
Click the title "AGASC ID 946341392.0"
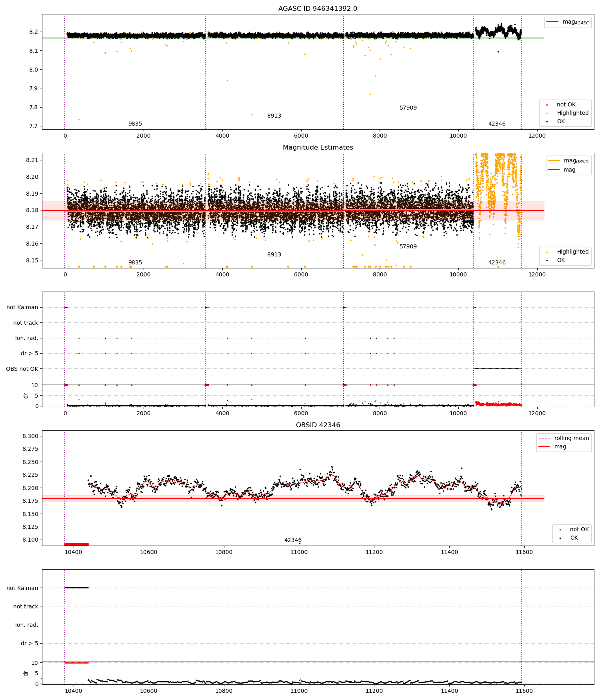(318, 8)
